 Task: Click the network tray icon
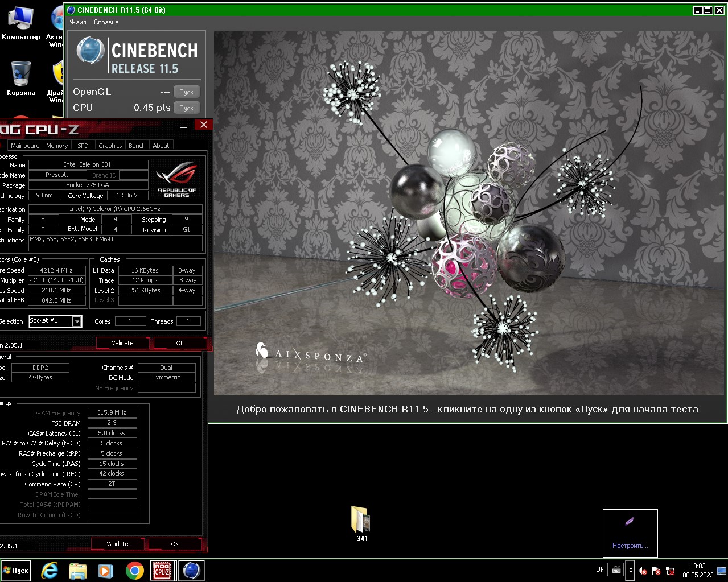click(x=670, y=571)
